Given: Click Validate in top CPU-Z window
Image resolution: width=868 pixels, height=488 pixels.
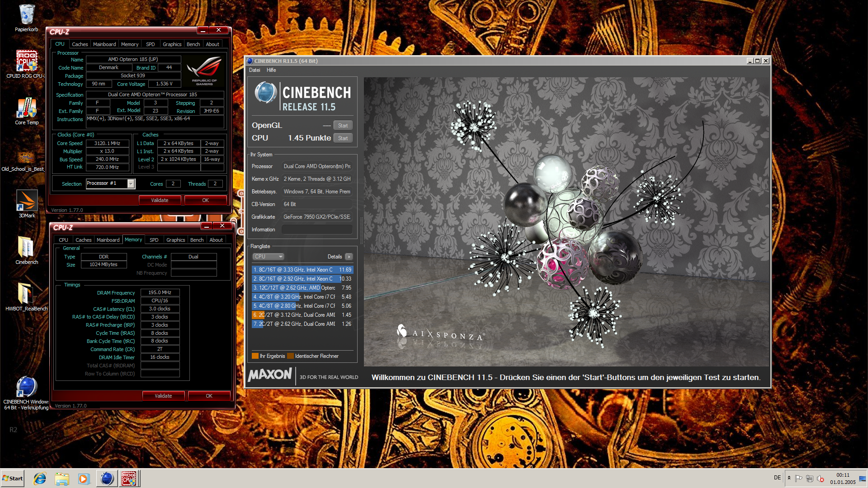Looking at the screenshot, I should (x=160, y=200).
